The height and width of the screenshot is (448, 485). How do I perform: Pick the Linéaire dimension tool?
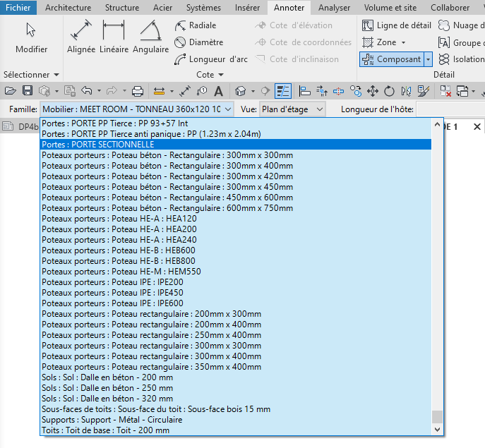[x=114, y=39]
